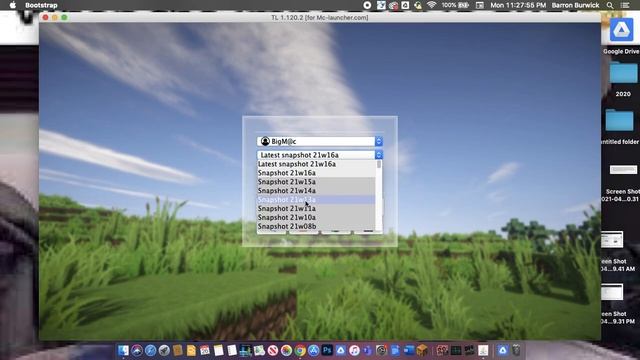Click the account avatar icon beside BigM@c
The height and width of the screenshot is (360, 640).
tap(265, 141)
